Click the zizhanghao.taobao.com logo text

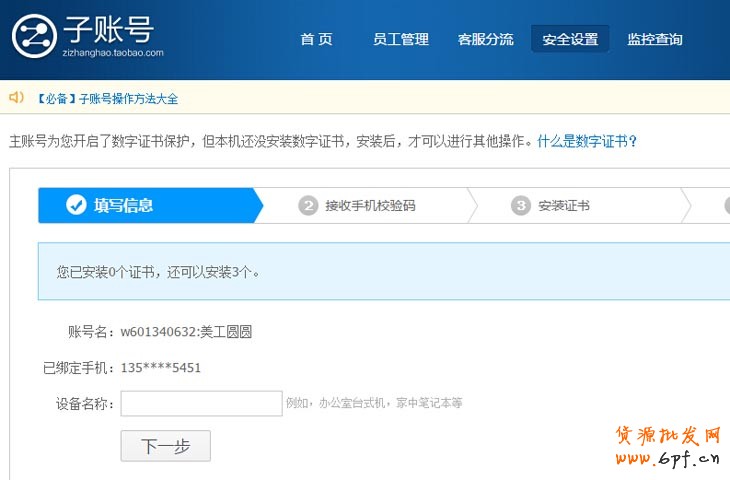click(113, 53)
